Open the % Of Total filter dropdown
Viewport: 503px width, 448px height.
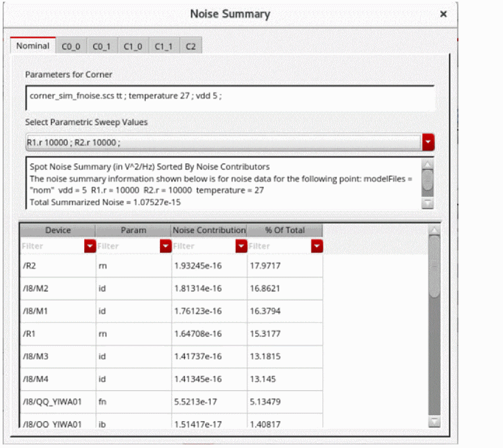[x=317, y=246]
